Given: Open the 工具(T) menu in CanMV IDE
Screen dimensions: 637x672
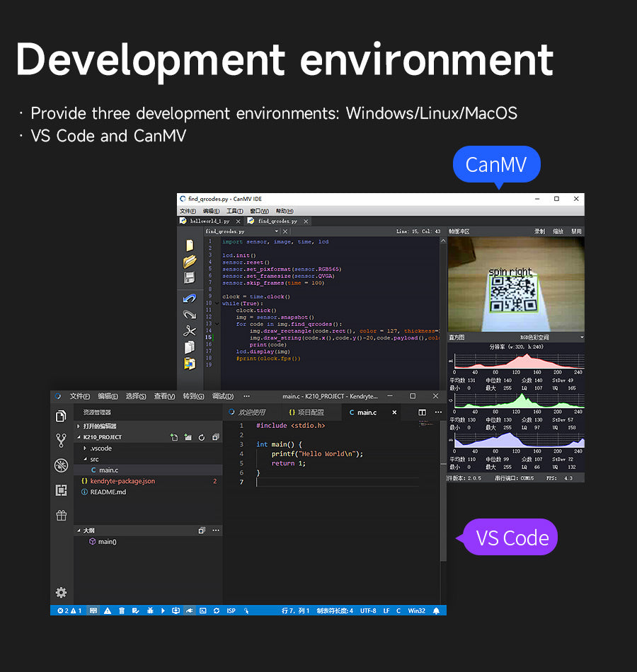Looking at the screenshot, I should click(x=235, y=211).
